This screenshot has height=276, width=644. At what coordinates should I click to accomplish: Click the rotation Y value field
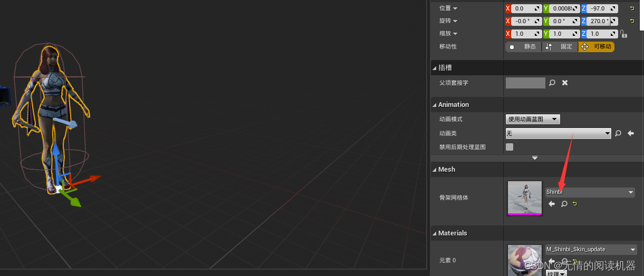coord(564,21)
